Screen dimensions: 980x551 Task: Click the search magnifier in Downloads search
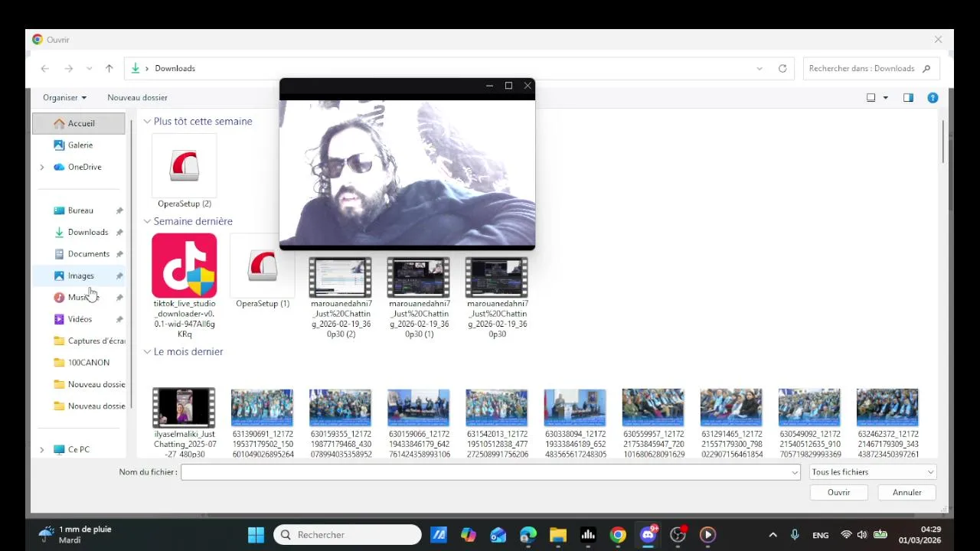coord(926,68)
